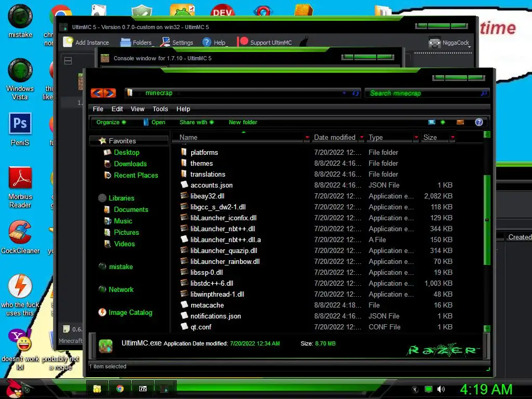Open file explorer from taskbar
This screenshot has width=532, height=399.
97,389
